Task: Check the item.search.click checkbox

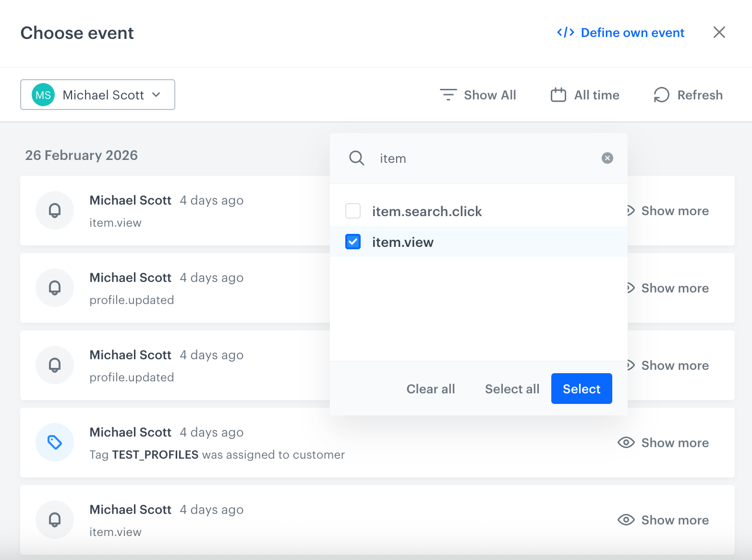Action: click(353, 211)
